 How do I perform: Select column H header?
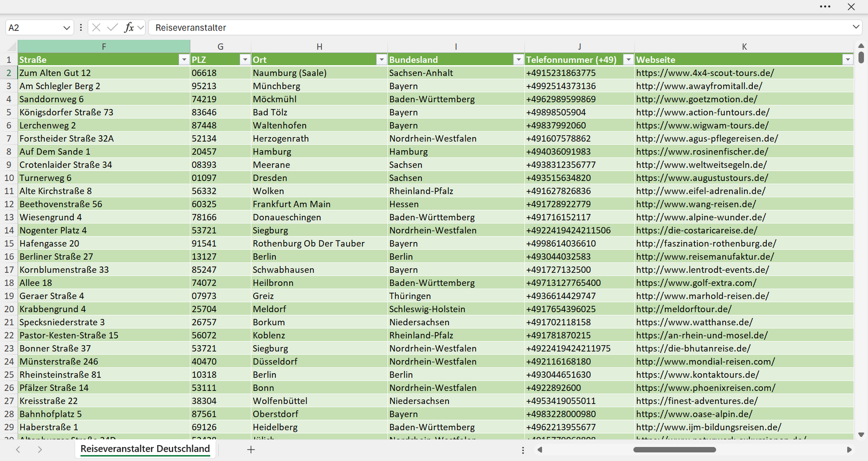click(x=319, y=46)
